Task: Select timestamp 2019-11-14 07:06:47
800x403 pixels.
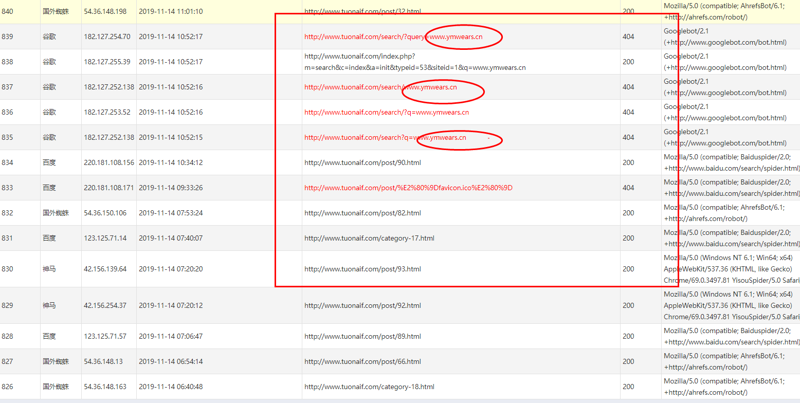Action: click(x=171, y=337)
